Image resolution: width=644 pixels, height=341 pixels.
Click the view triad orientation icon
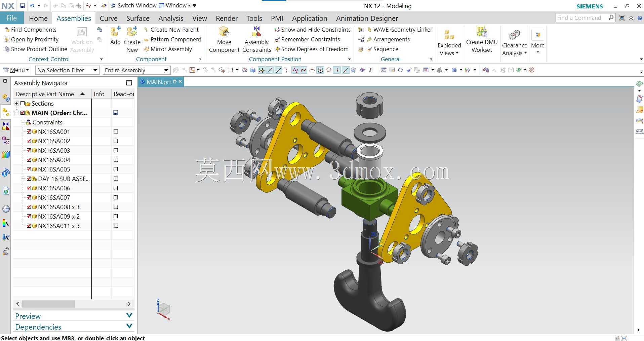[x=164, y=309]
